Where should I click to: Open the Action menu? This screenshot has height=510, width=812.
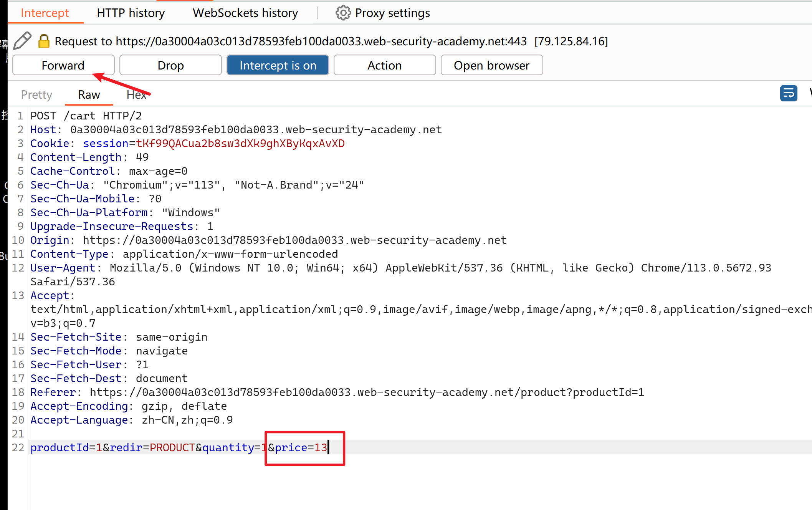pyautogui.click(x=385, y=65)
